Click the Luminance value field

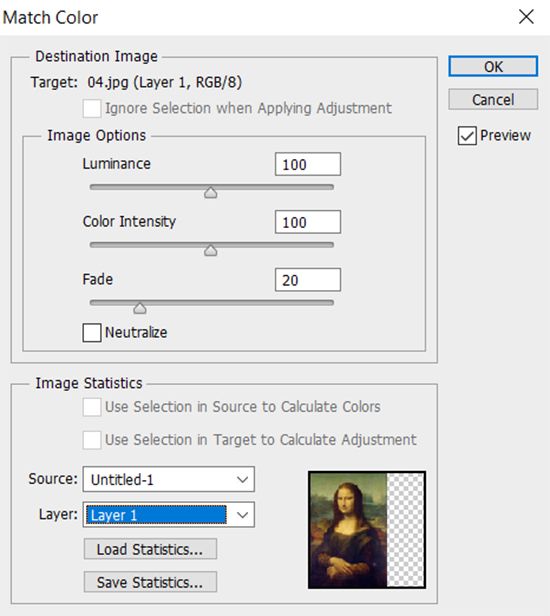tap(308, 164)
